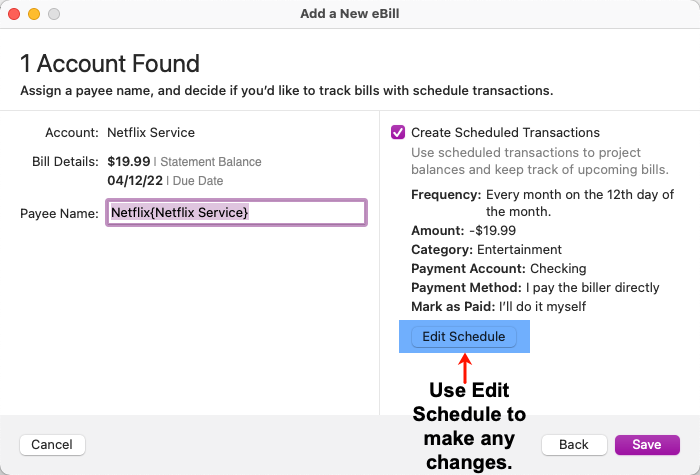This screenshot has width=700, height=475.
Task: Uncheck the Create Scheduled Transactions checkbox
Action: pyautogui.click(x=398, y=132)
